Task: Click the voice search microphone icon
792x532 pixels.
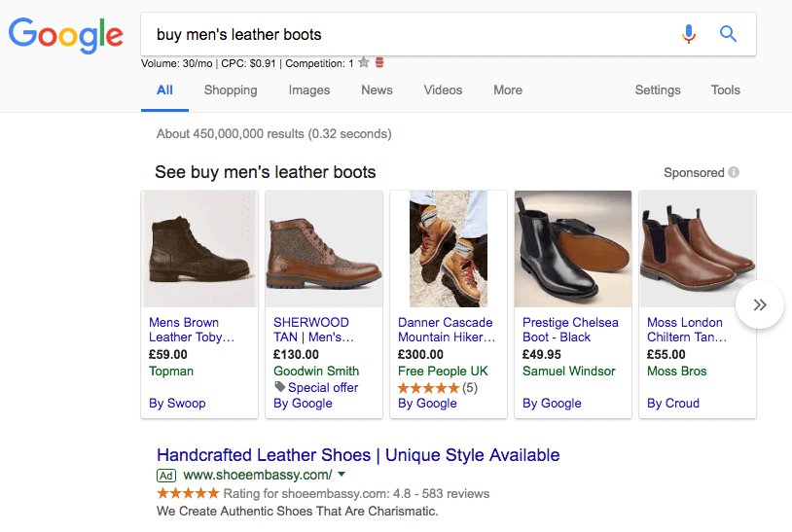Action: click(689, 34)
